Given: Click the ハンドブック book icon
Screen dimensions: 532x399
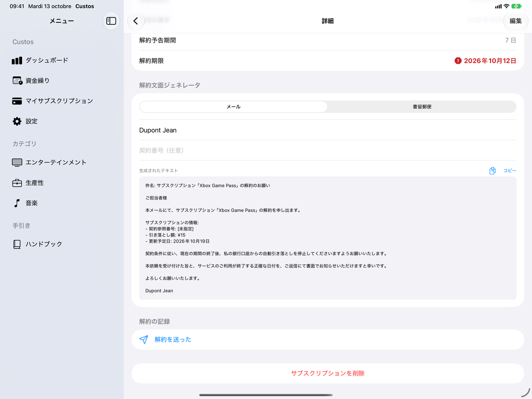Looking at the screenshot, I should tap(17, 244).
